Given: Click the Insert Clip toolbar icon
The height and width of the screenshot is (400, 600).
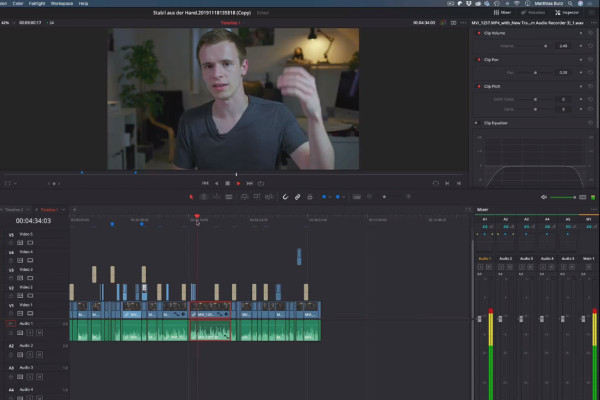Looking at the screenshot, I should (244, 197).
